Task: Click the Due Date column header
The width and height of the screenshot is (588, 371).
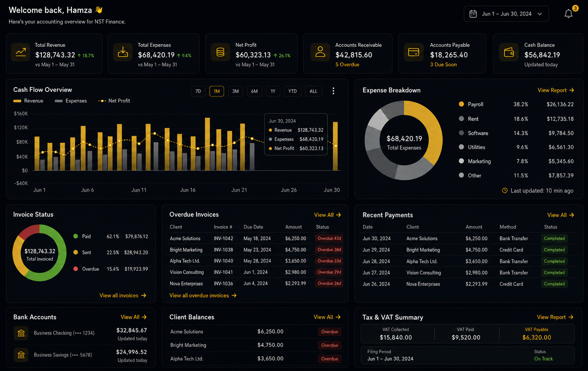Action: point(253,227)
